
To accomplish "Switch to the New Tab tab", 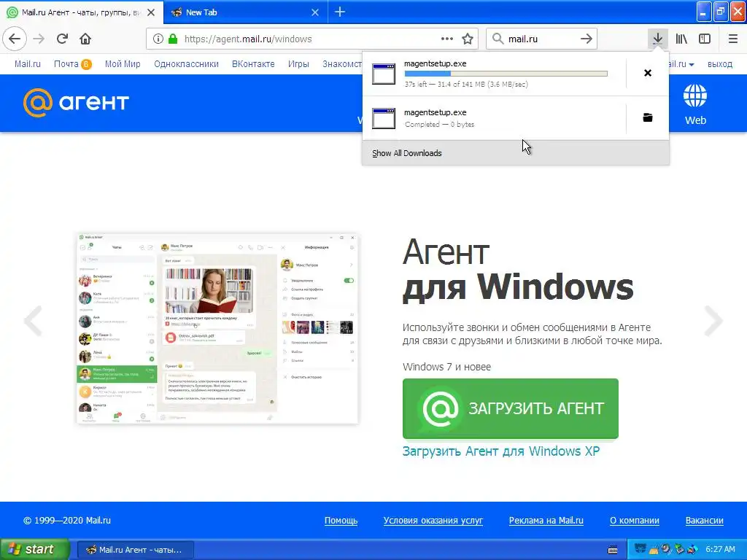I will pyautogui.click(x=245, y=12).
